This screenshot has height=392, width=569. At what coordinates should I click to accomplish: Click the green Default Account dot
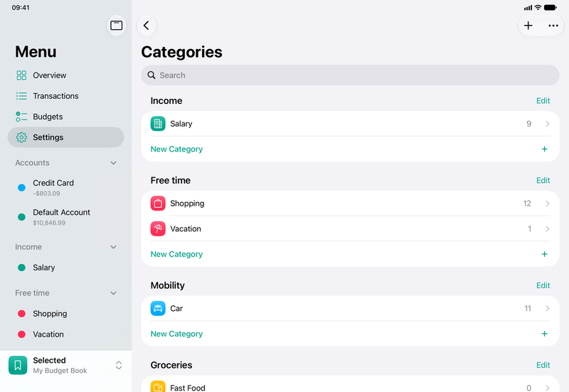coord(21,217)
